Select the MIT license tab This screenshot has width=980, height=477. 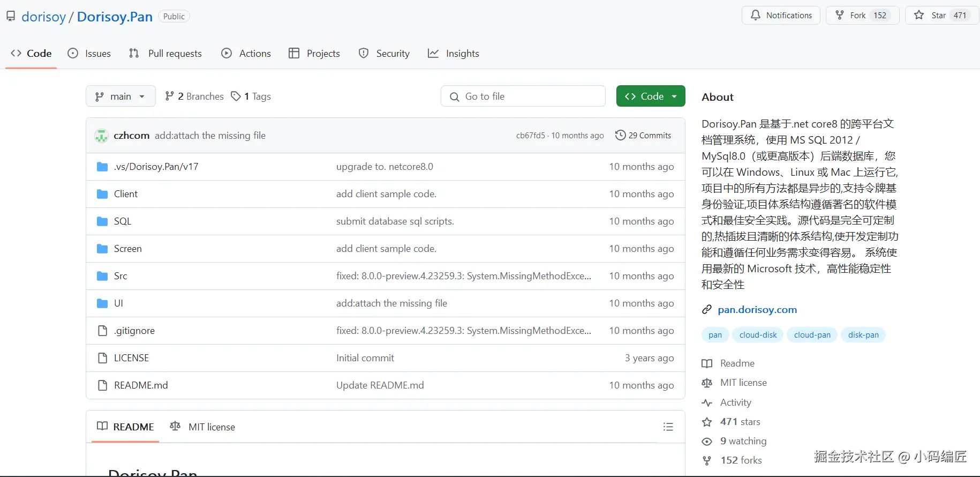(203, 427)
